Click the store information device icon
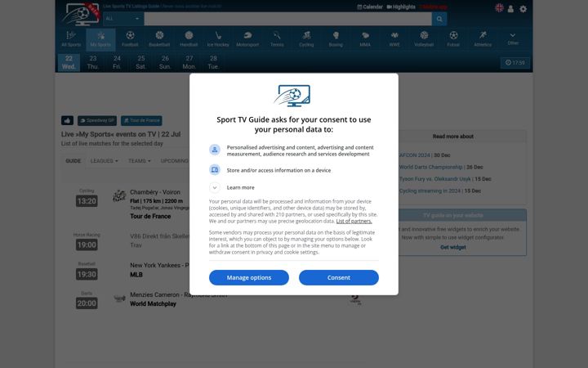588x368 pixels. point(215,170)
